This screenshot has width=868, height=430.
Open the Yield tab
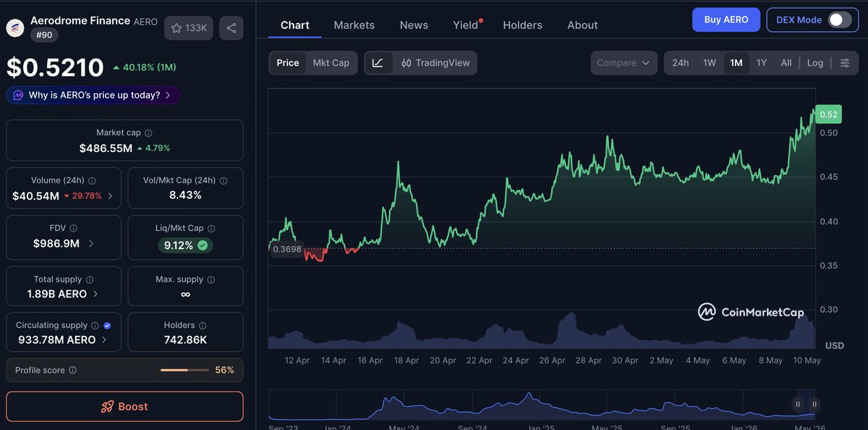(466, 25)
